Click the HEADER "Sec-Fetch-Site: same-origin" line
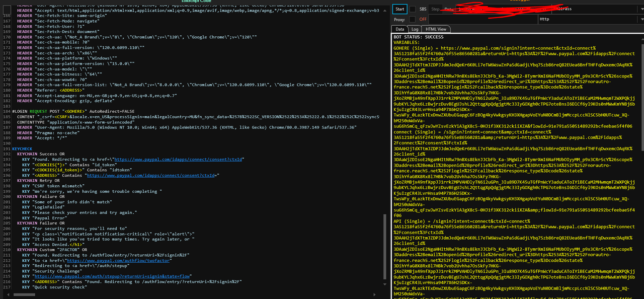The image size is (644, 299). [x=62, y=16]
